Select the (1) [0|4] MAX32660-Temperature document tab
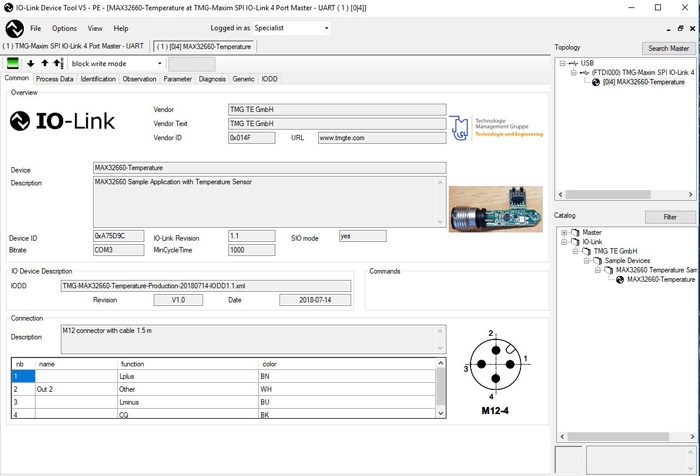 coord(204,46)
